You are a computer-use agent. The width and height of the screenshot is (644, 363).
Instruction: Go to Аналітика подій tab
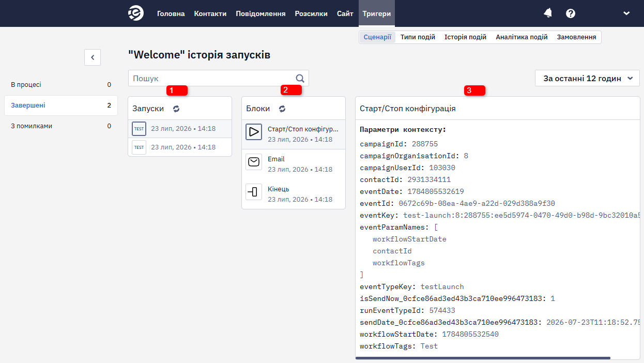coord(522,37)
